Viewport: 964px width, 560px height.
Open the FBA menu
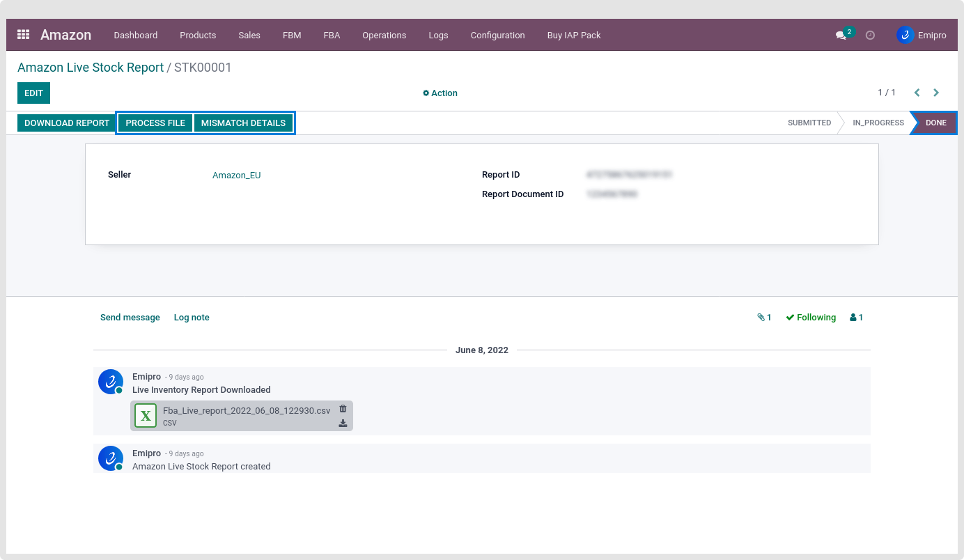[332, 35]
